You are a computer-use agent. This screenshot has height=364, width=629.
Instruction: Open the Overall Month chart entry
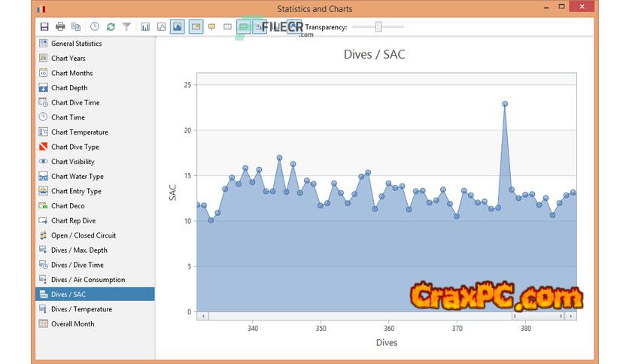(72, 324)
